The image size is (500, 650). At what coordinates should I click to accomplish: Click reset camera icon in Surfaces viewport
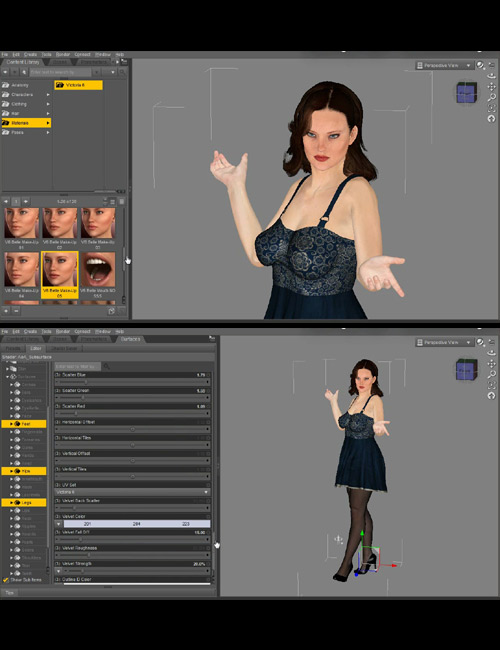pos(491,396)
